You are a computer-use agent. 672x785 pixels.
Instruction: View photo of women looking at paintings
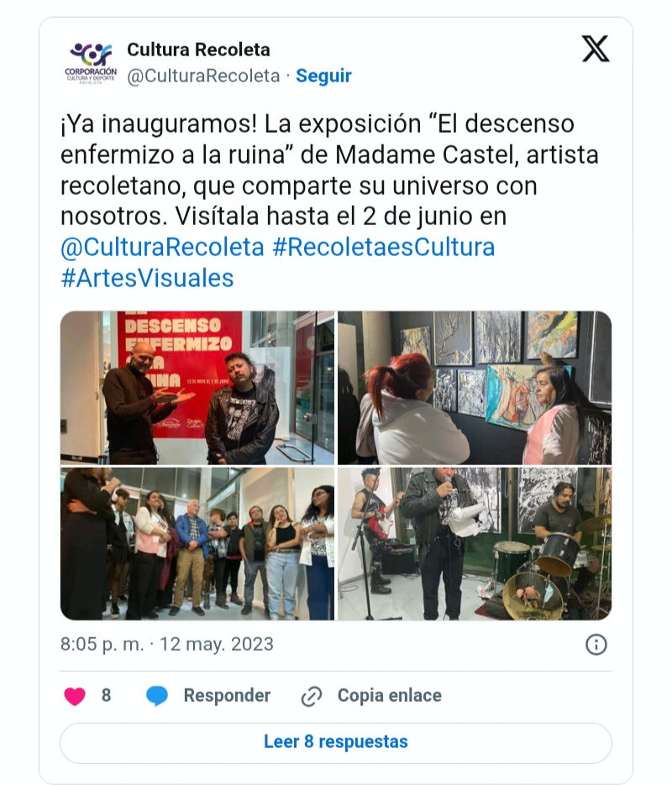tap(475, 388)
